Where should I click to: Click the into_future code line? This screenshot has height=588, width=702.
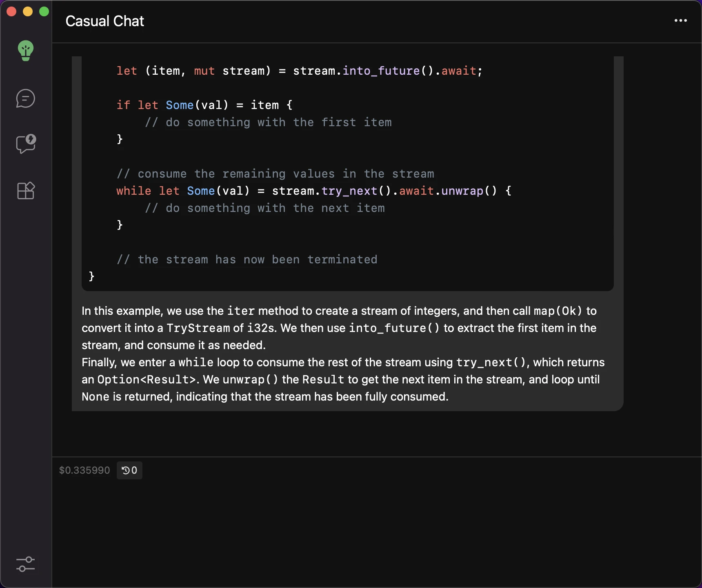pos(300,71)
